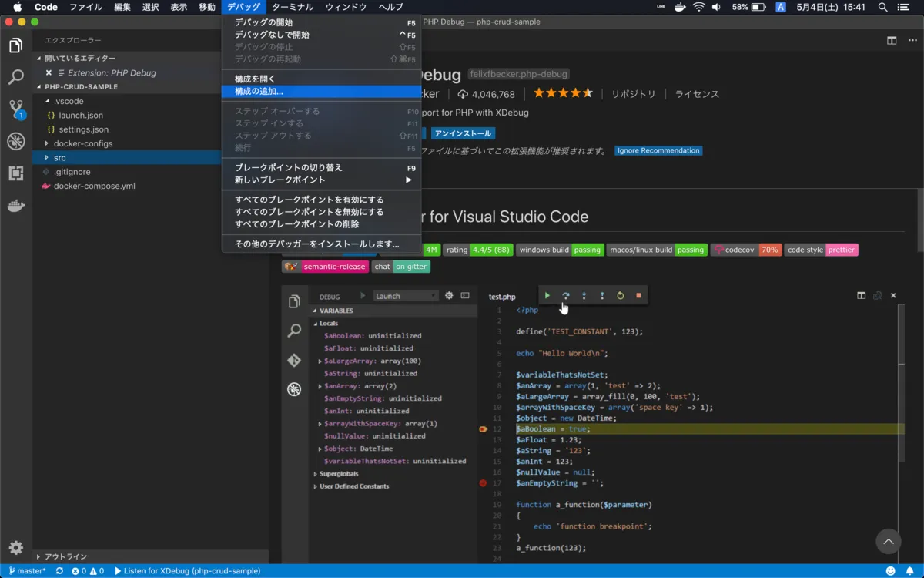The width and height of the screenshot is (924, 578).
Task: Open the Debug view in activity bar
Action: click(15, 141)
